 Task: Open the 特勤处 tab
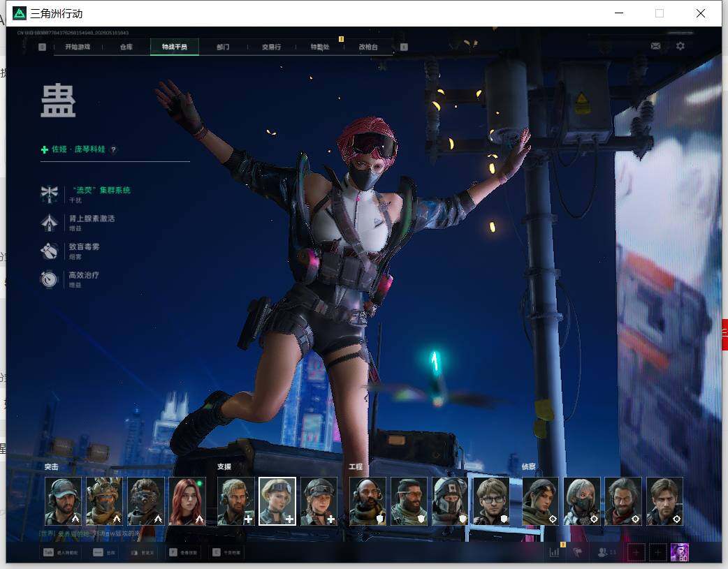click(320, 47)
